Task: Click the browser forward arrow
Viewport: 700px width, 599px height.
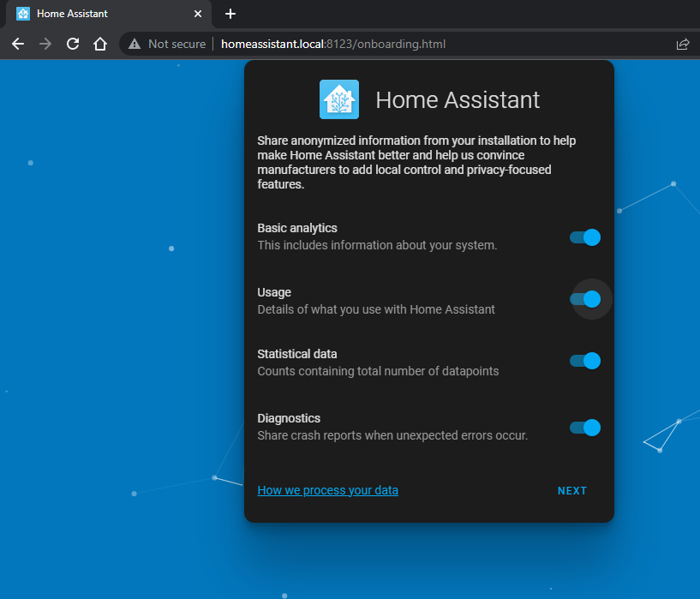Action: click(x=45, y=44)
